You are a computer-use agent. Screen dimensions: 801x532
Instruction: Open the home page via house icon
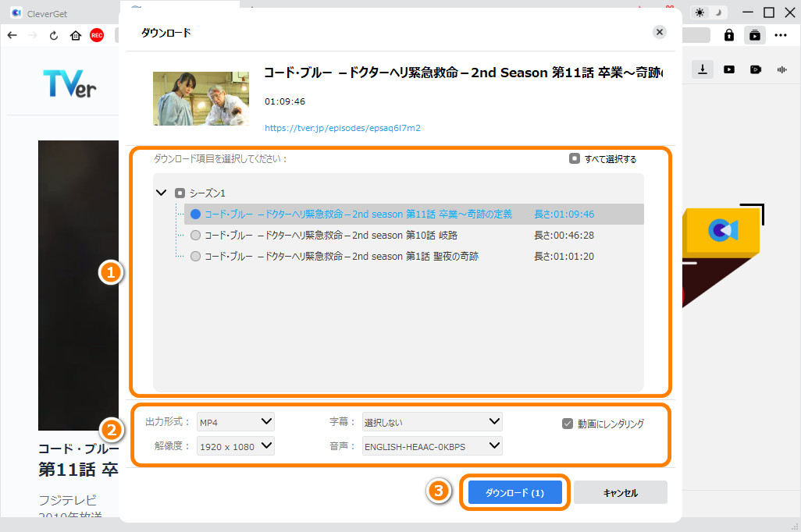[75, 35]
